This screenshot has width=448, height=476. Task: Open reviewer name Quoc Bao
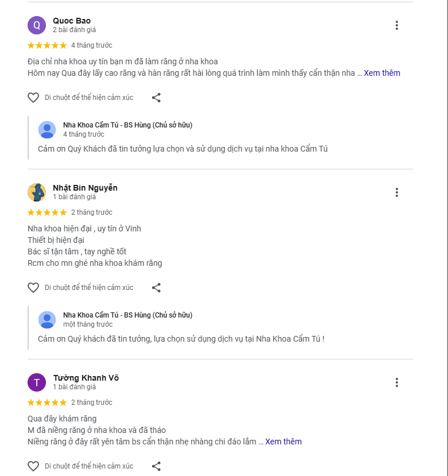[x=72, y=21]
